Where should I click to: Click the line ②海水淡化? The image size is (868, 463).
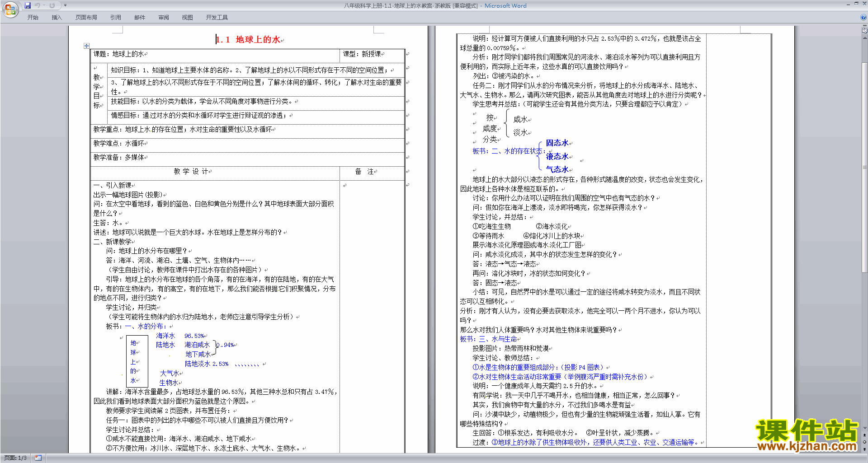pos(552,227)
